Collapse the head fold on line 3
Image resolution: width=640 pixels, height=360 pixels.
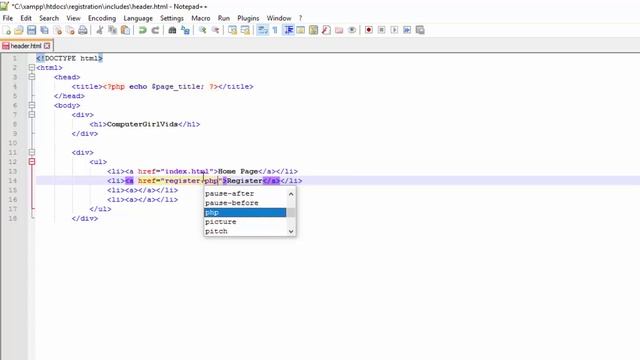32,77
